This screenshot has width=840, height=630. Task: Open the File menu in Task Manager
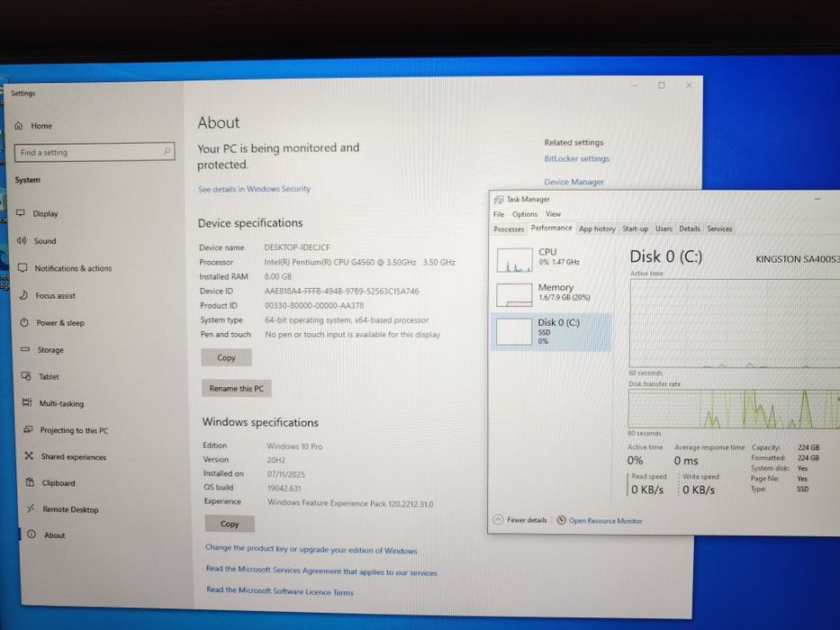(x=498, y=214)
